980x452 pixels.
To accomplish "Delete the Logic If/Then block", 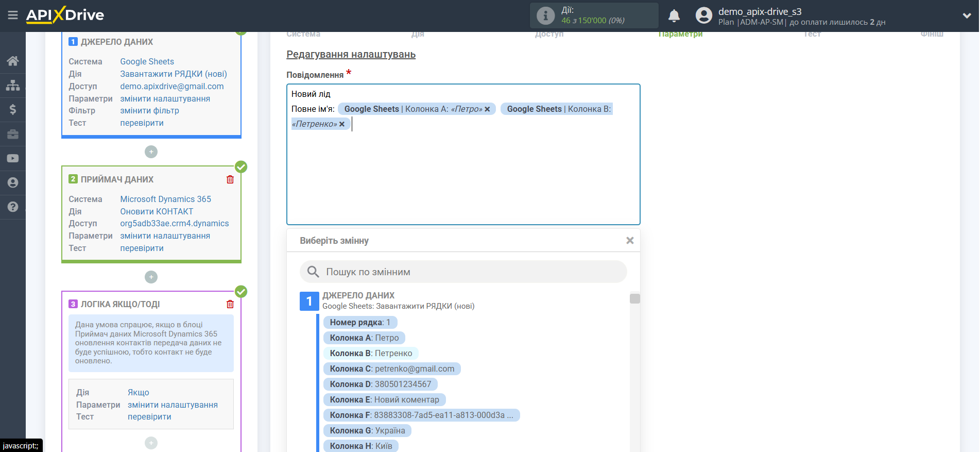I will (230, 304).
